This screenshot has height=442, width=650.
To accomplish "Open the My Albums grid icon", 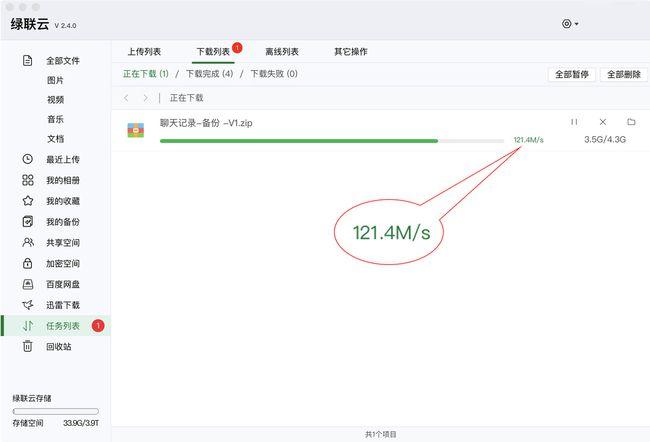I will pyautogui.click(x=27, y=180).
